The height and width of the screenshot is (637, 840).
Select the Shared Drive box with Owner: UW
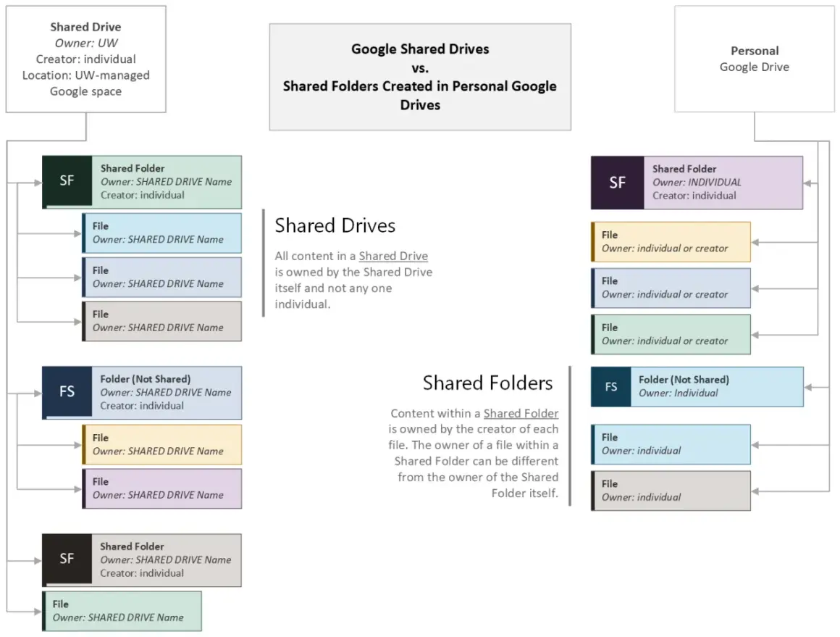point(85,59)
